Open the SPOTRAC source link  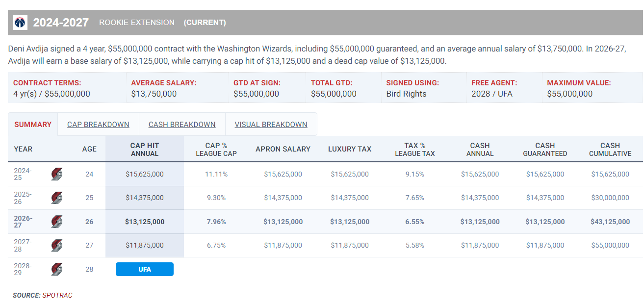tap(57, 295)
